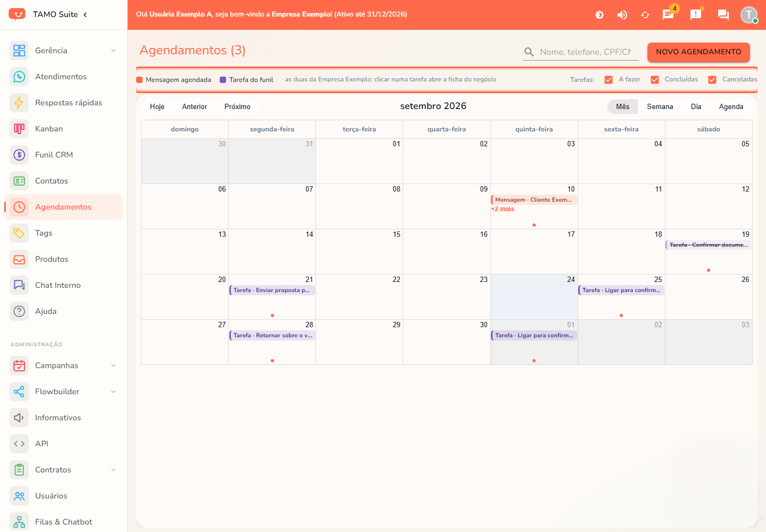Open Funil CRM menu item
766x532 pixels.
(63, 155)
